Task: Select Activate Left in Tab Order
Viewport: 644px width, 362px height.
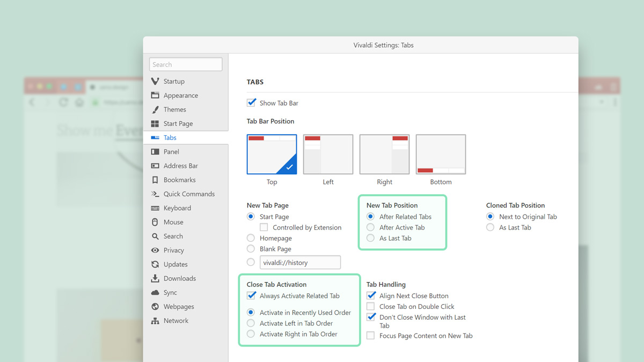Action: pos(251,323)
